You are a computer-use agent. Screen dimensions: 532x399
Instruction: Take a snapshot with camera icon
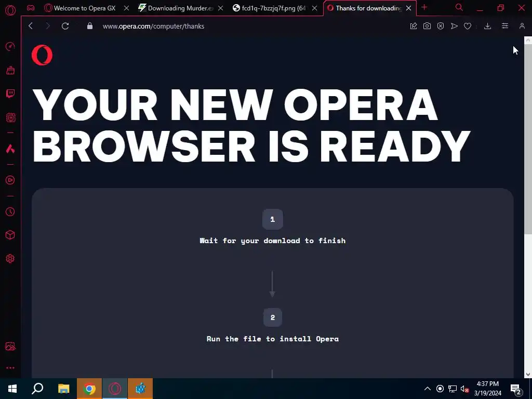427,26
